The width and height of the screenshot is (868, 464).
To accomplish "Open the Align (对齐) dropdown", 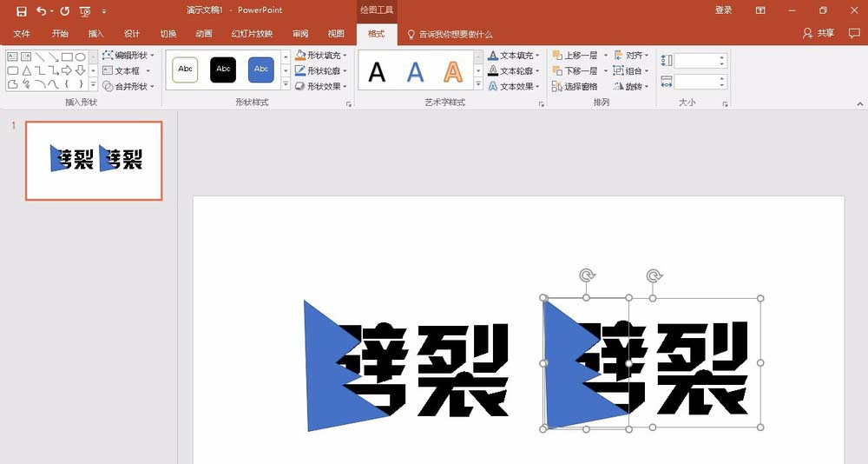I will click(631, 55).
